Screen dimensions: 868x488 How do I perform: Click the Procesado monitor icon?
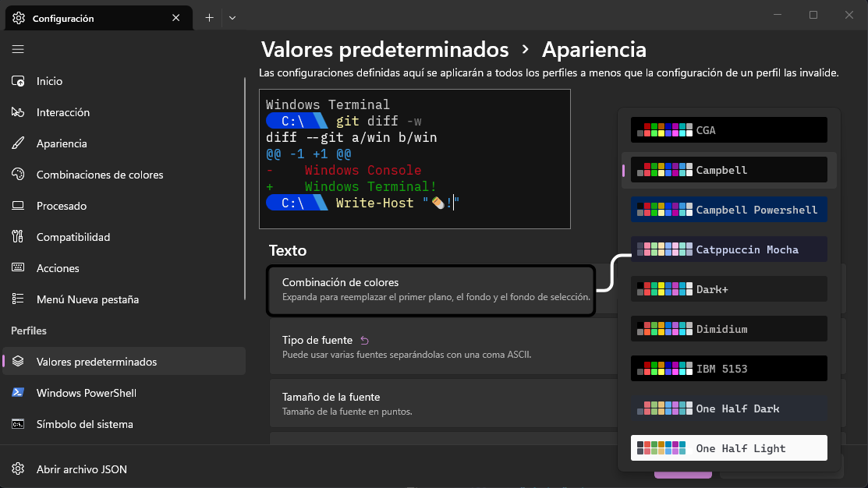click(17, 205)
